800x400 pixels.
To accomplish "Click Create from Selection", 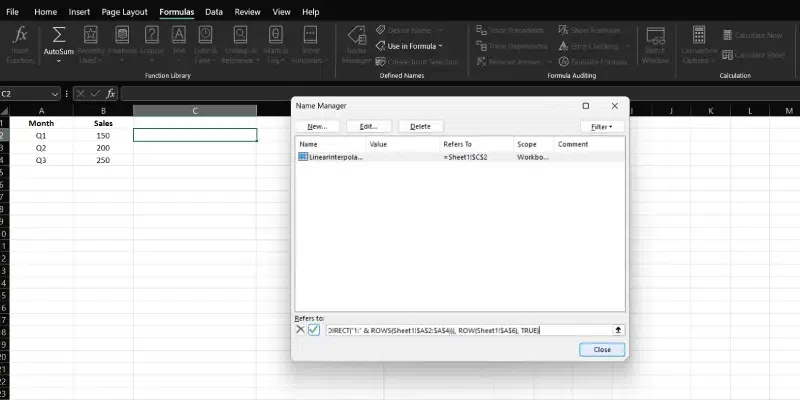I will tap(417, 62).
